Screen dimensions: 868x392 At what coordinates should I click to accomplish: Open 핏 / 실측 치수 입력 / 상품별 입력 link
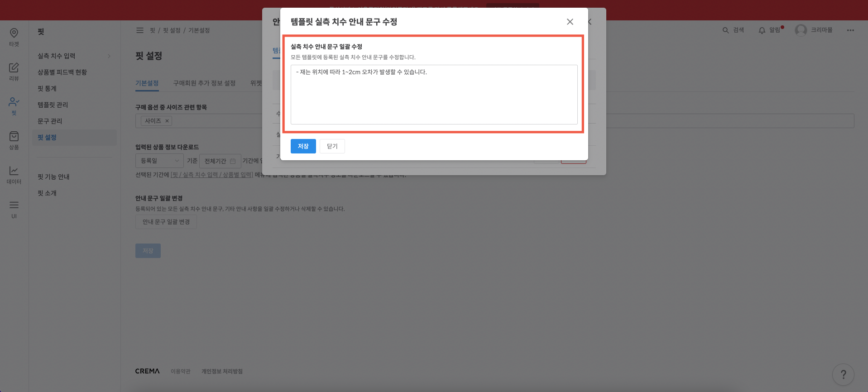(212, 175)
